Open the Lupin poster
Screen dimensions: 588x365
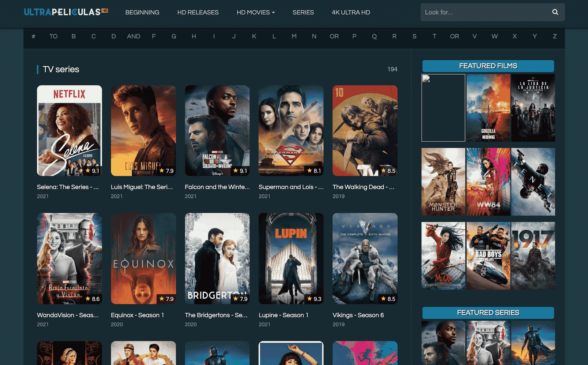click(x=291, y=259)
